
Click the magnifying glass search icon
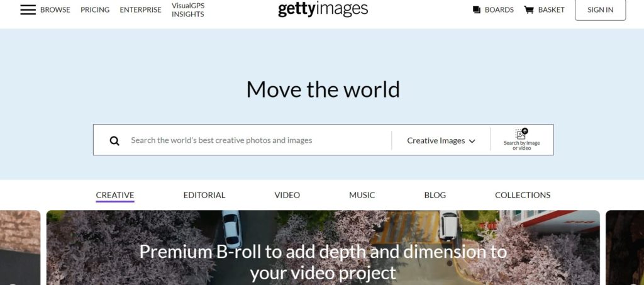114,141
